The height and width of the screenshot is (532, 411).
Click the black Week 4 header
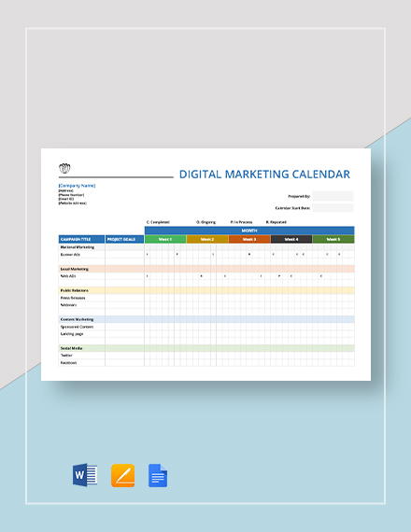(291, 239)
